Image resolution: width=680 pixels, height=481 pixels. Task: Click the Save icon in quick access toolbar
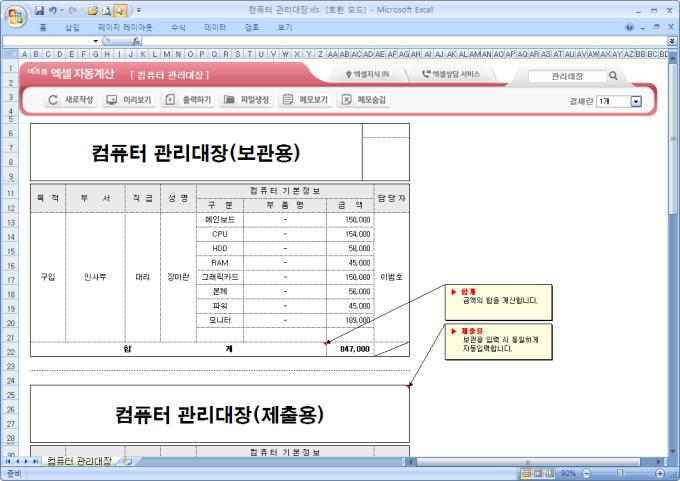[x=39, y=10]
